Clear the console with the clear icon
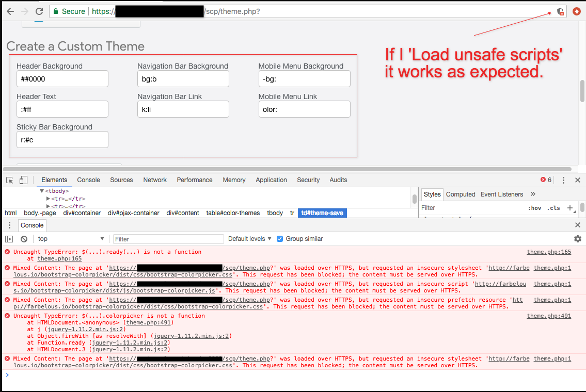The image size is (586, 392). pyautogui.click(x=24, y=239)
